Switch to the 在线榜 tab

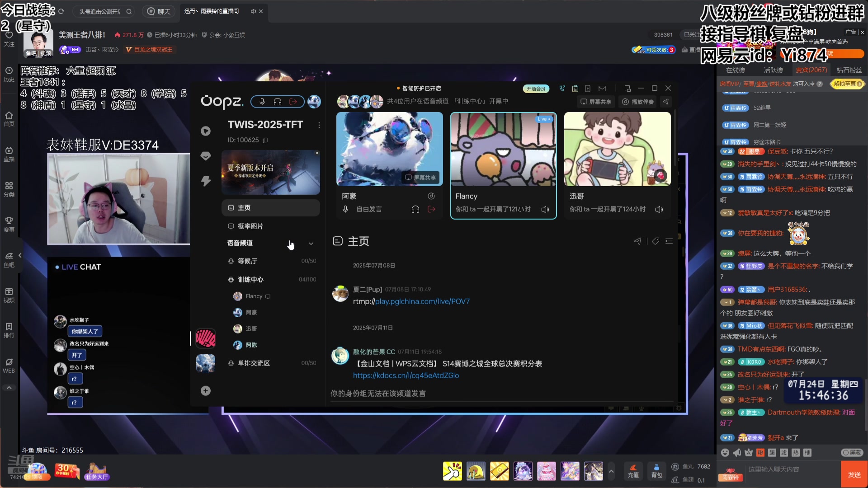tap(735, 70)
